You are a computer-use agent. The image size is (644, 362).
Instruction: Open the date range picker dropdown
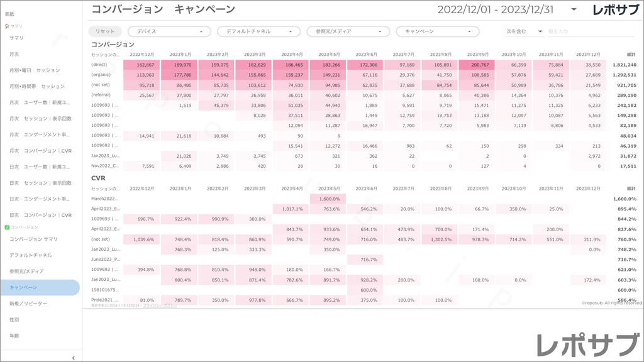point(574,9)
